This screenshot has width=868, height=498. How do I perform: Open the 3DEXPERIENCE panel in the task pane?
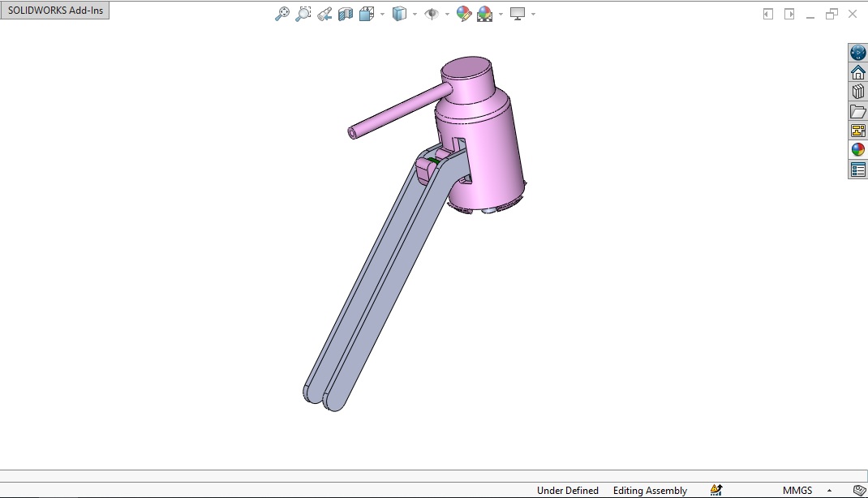pos(858,53)
